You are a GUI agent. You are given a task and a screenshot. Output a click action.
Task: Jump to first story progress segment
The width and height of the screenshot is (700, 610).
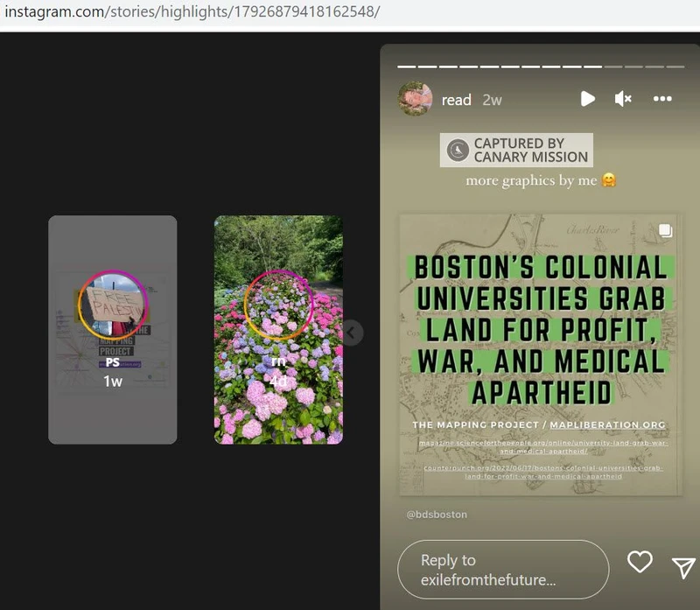pos(407,66)
